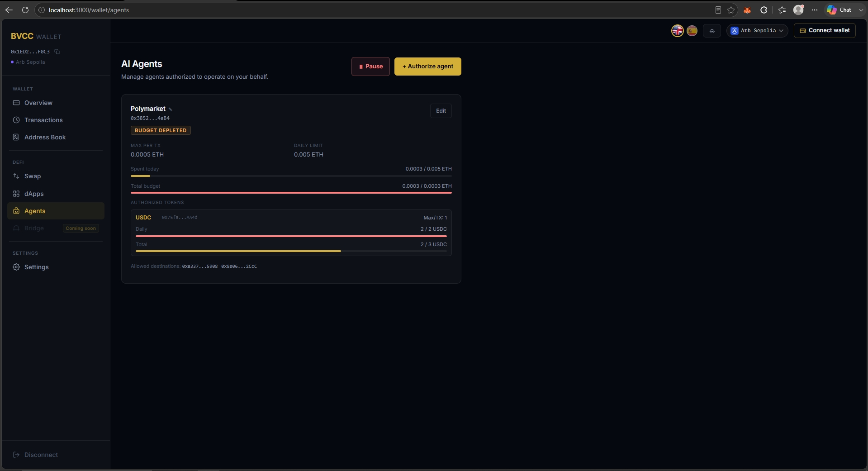Click the 2 / 2 USDC daily value
Image resolution: width=868 pixels, height=471 pixels.
(x=434, y=229)
